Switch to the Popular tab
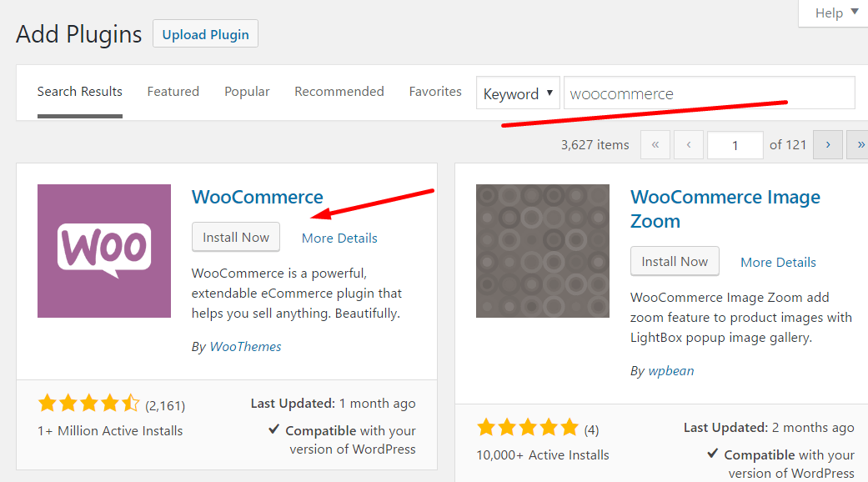 pyautogui.click(x=247, y=91)
